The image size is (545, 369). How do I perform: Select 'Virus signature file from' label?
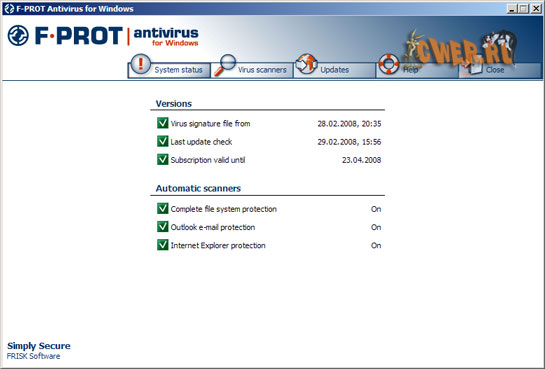[210, 124]
